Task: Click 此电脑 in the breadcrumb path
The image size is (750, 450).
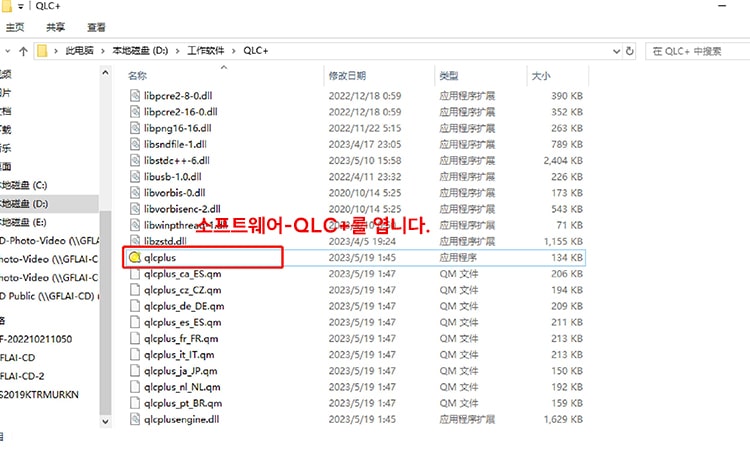Action: (x=79, y=51)
